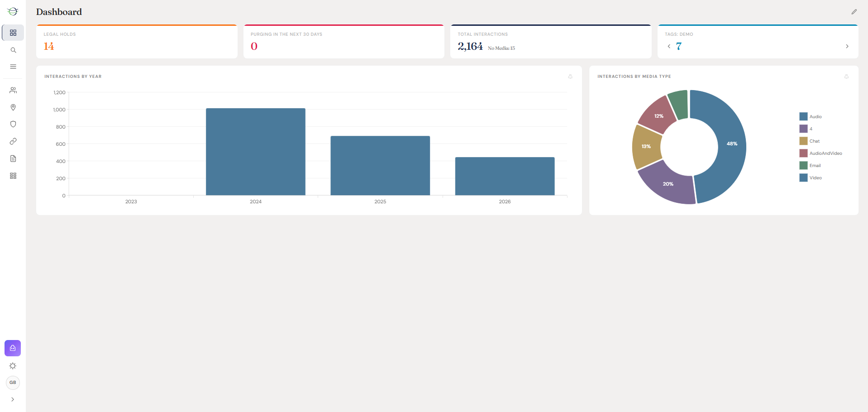This screenshot has width=868, height=412.
Task: Click the purple assistant icon in sidebar
Action: (x=13, y=348)
